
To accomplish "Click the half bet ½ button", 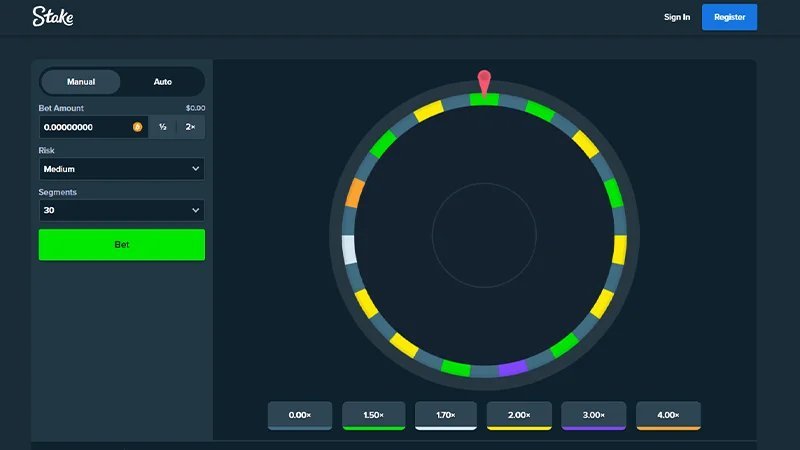I will [x=163, y=127].
